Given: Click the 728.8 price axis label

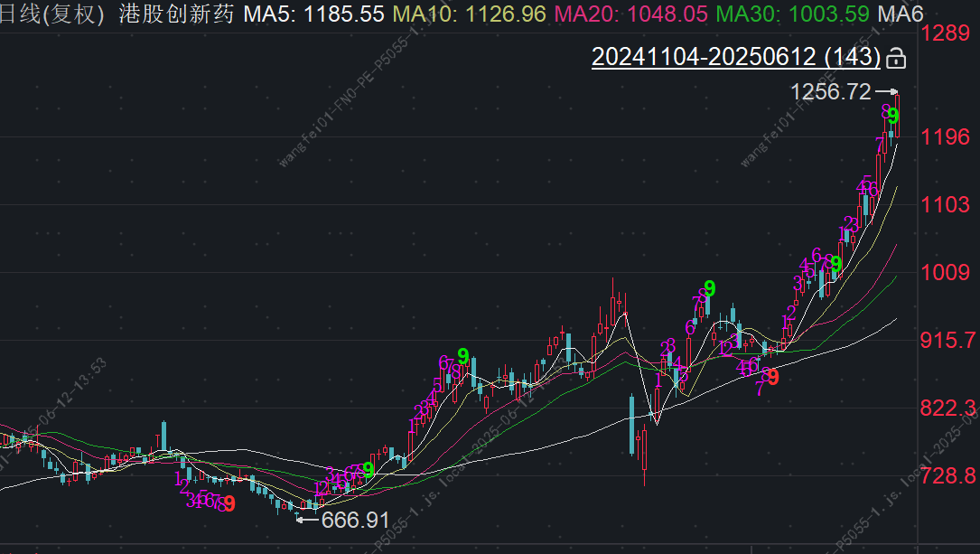Looking at the screenshot, I should coord(947,476).
